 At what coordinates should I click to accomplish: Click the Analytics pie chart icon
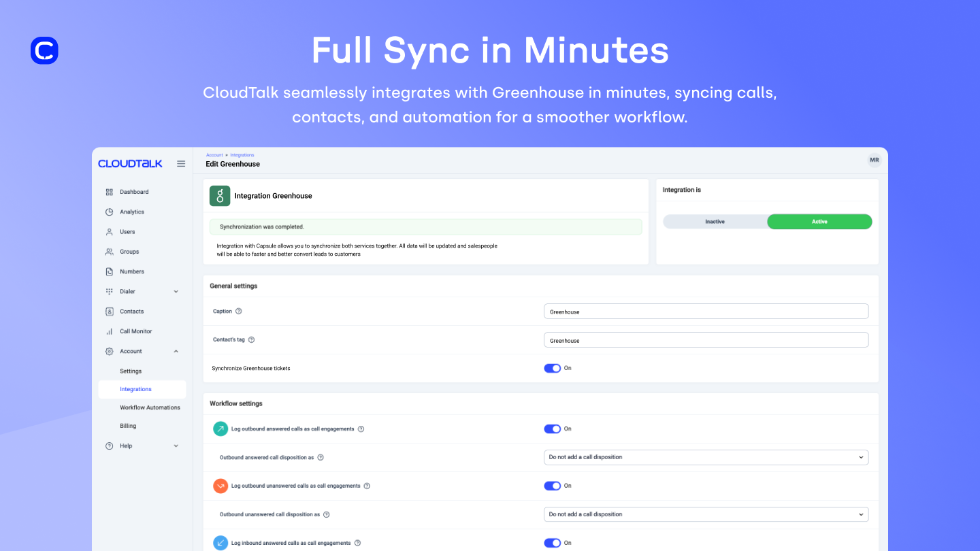(x=109, y=212)
